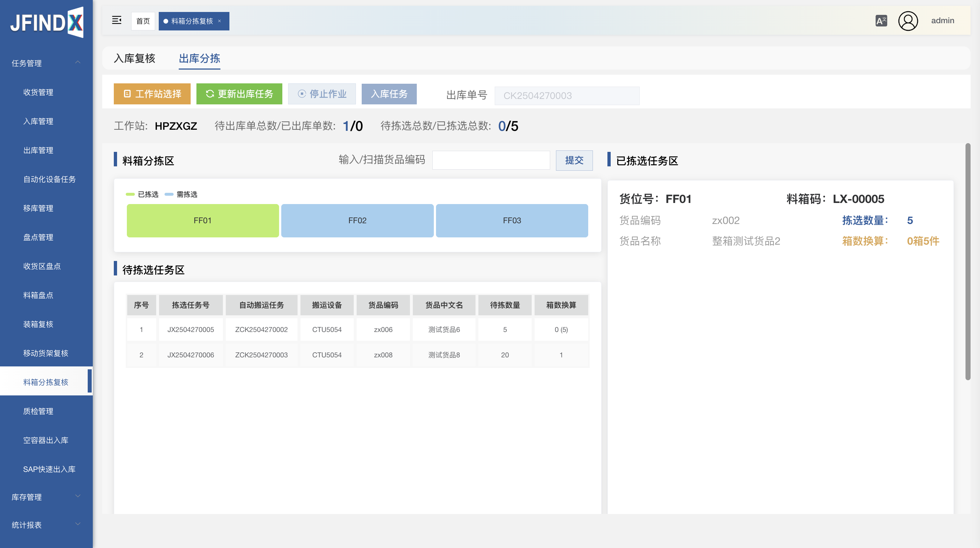Click the language translation icon
This screenshot has height=548, width=980.
[x=881, y=21]
